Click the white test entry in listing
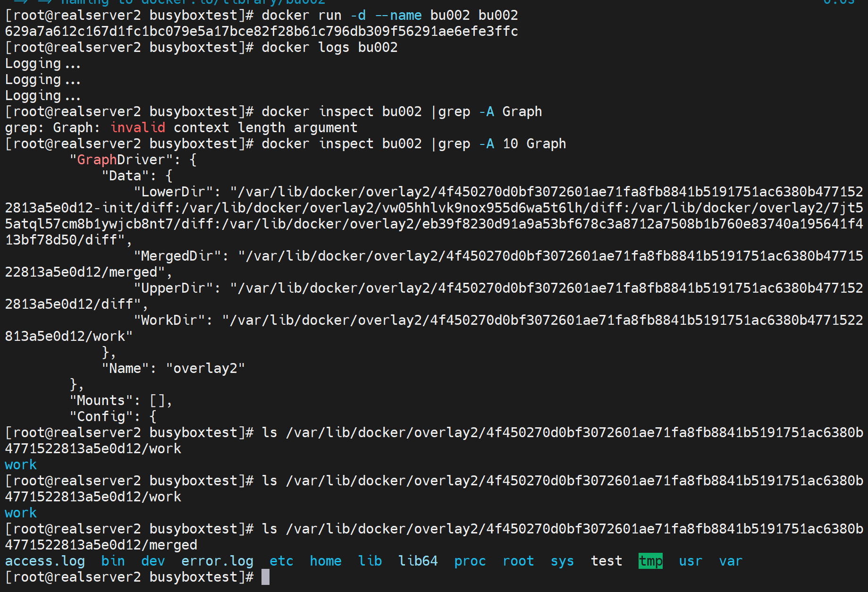 coord(607,561)
